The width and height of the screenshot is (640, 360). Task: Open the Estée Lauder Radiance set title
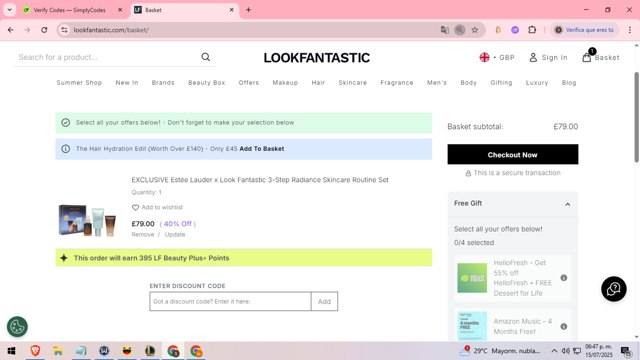(260, 180)
